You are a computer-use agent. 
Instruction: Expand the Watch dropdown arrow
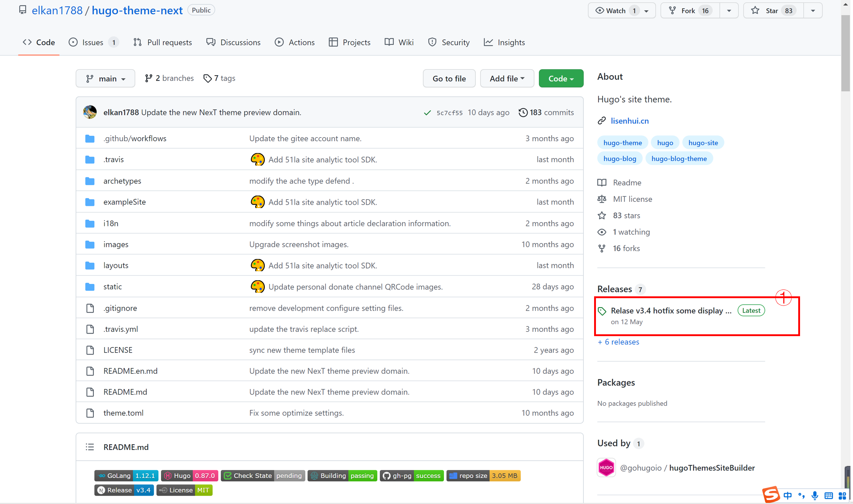tap(647, 10)
